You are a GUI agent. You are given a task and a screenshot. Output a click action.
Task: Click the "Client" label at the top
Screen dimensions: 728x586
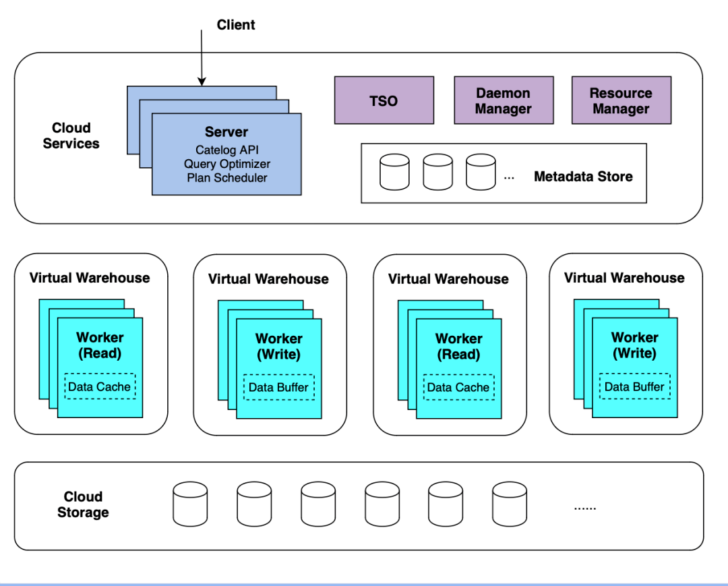click(236, 24)
